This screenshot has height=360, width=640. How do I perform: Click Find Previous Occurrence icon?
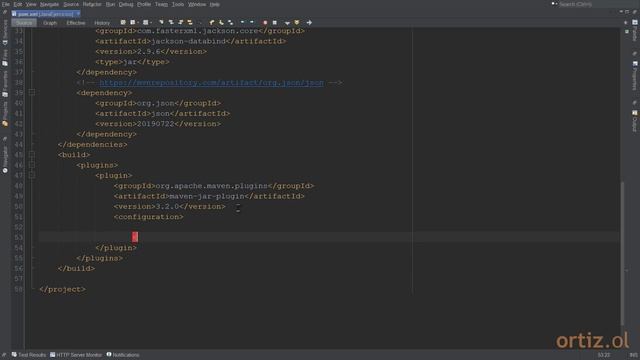point(171,22)
